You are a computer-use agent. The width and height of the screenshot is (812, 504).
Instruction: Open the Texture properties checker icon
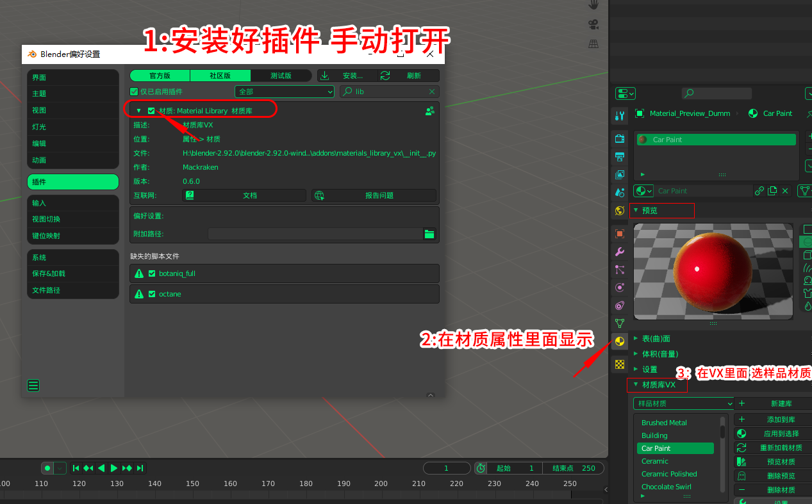(x=619, y=364)
